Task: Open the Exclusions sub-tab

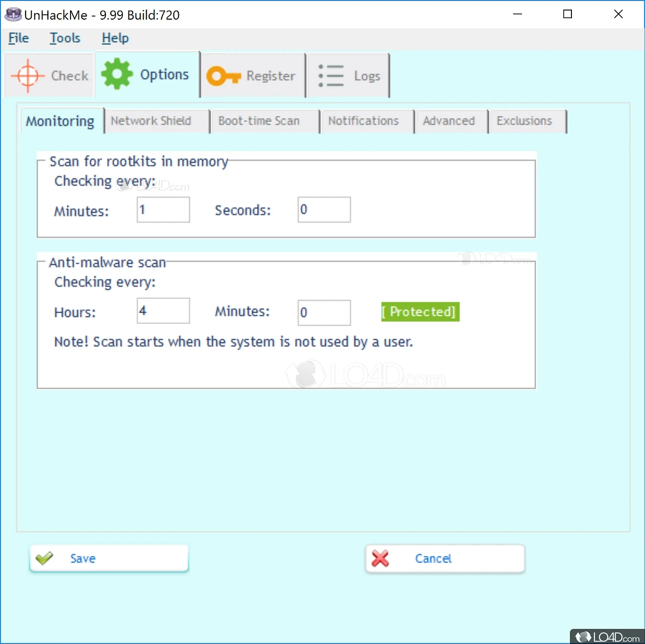Action: pyautogui.click(x=528, y=121)
